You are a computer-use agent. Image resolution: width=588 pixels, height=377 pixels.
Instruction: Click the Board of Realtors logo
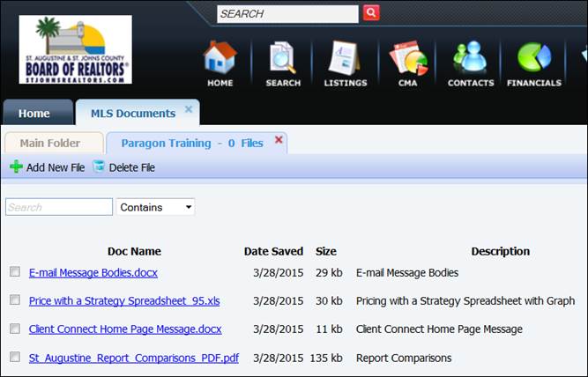[x=76, y=49]
